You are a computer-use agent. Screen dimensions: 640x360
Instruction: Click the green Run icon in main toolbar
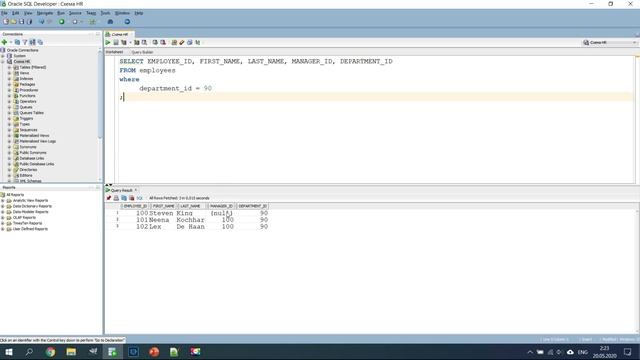point(62,22)
